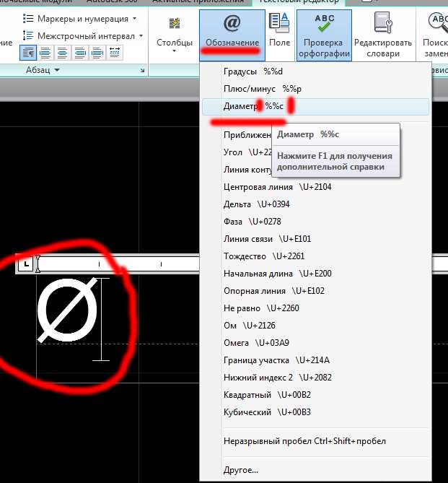Image resolution: width=448 pixels, height=483 pixels.
Task: Insert the Квадратный \U+00B2 symbol
Action: (315, 395)
